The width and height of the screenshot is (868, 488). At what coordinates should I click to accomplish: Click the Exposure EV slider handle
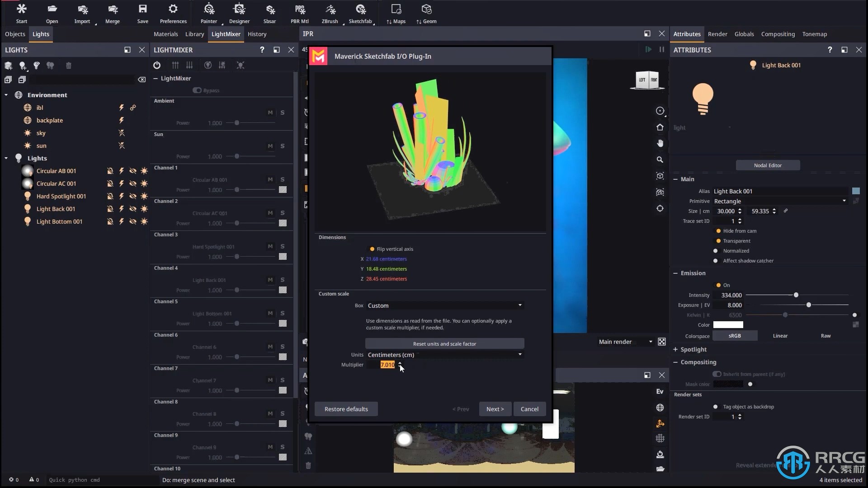click(809, 305)
